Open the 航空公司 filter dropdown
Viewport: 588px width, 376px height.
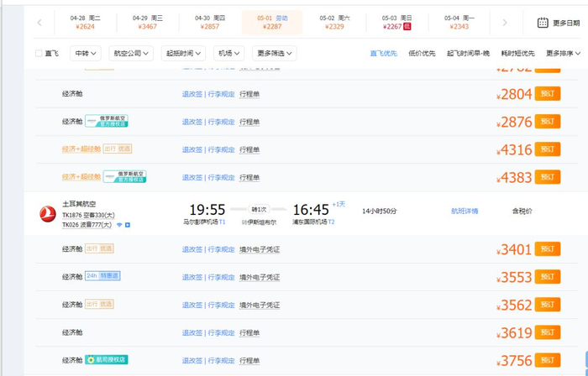(x=133, y=54)
